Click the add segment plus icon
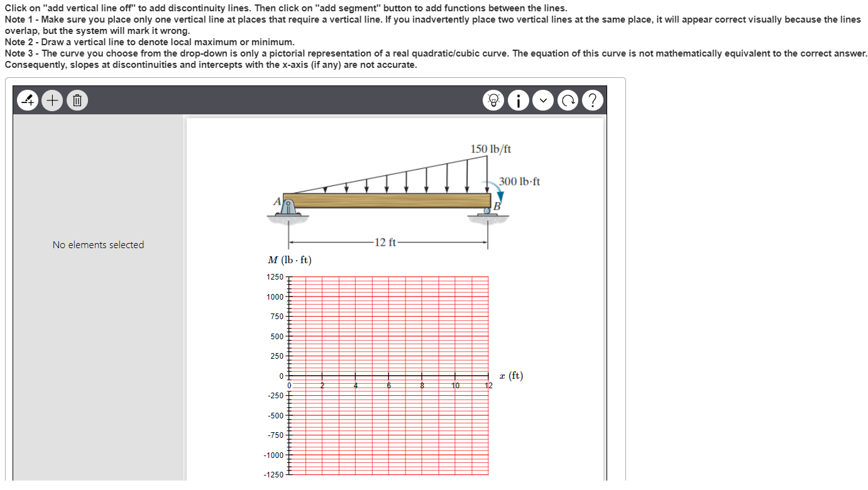The width and height of the screenshot is (868, 490). point(52,100)
